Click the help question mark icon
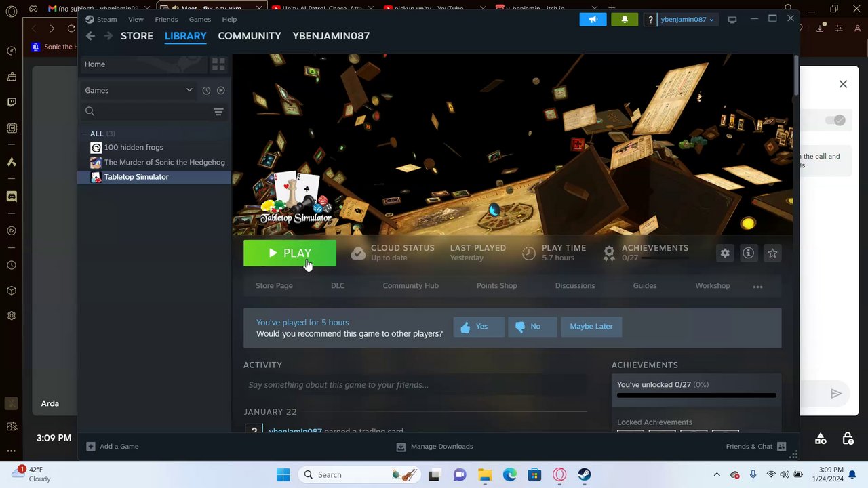868x488 pixels. pos(650,19)
